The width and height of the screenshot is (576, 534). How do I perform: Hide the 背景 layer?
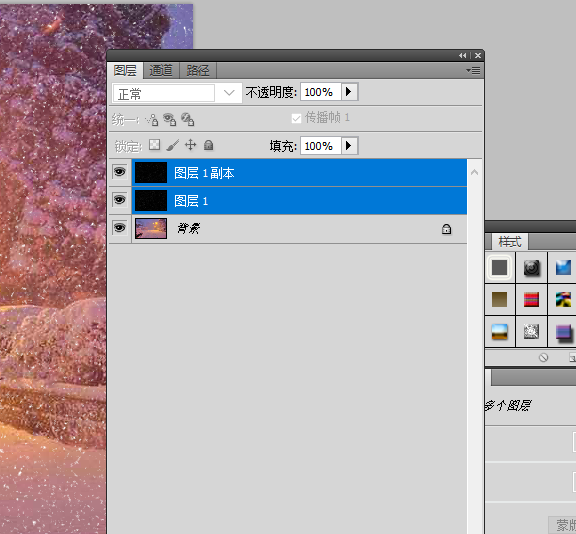tap(119, 228)
